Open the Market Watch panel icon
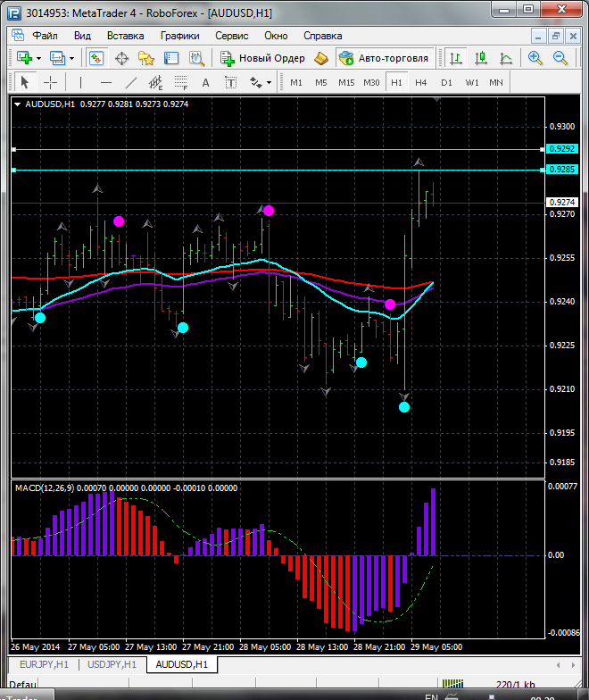 click(95, 58)
